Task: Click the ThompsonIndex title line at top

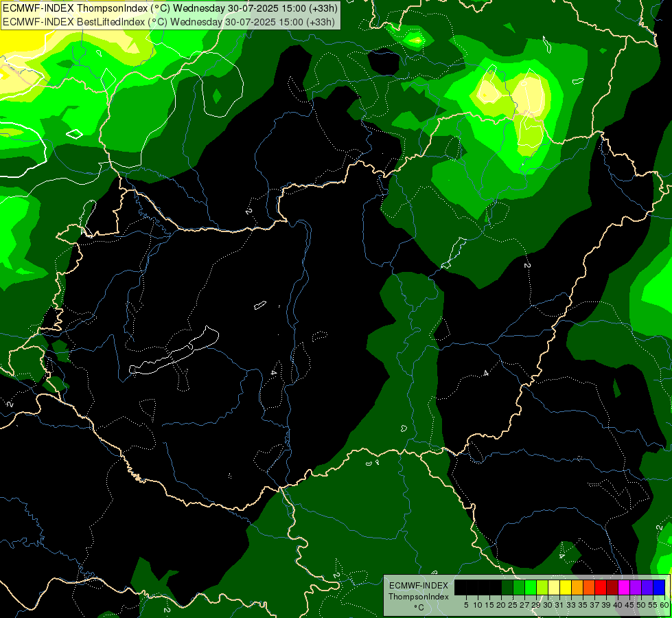Action: point(170,8)
